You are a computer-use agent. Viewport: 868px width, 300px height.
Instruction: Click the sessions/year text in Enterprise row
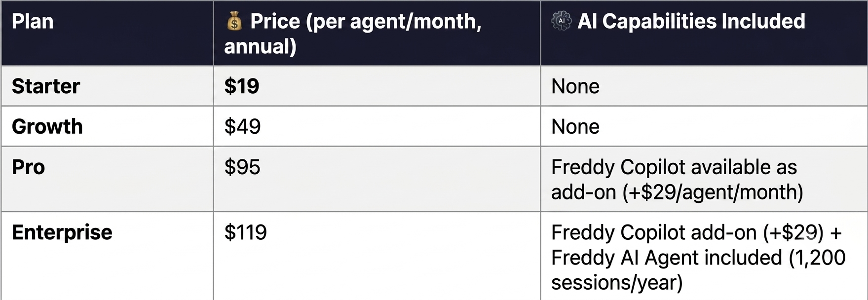coord(617,283)
